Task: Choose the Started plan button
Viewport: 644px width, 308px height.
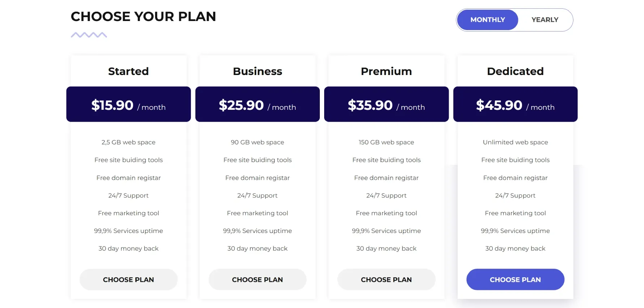Action: [128, 279]
